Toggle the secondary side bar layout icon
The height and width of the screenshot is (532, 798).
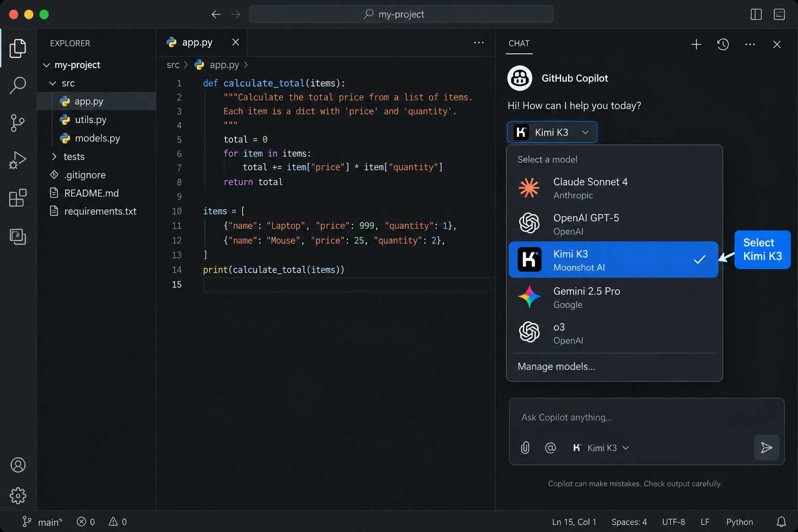point(756,15)
